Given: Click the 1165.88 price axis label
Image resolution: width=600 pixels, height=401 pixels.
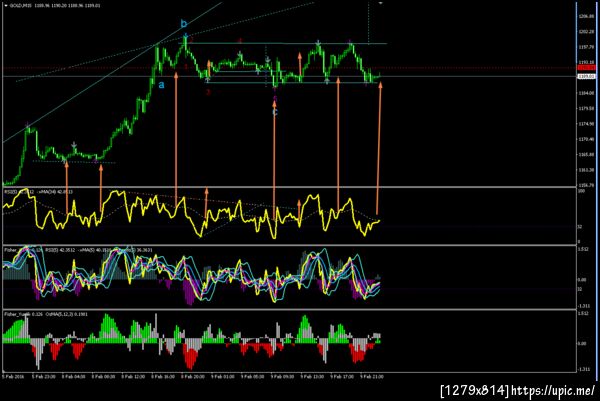Looking at the screenshot, I should tap(586, 155).
